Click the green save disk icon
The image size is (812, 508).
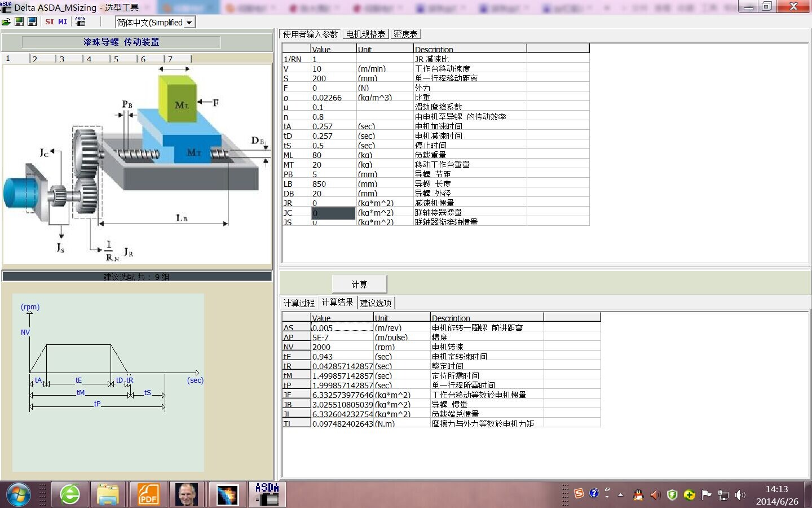click(19, 22)
